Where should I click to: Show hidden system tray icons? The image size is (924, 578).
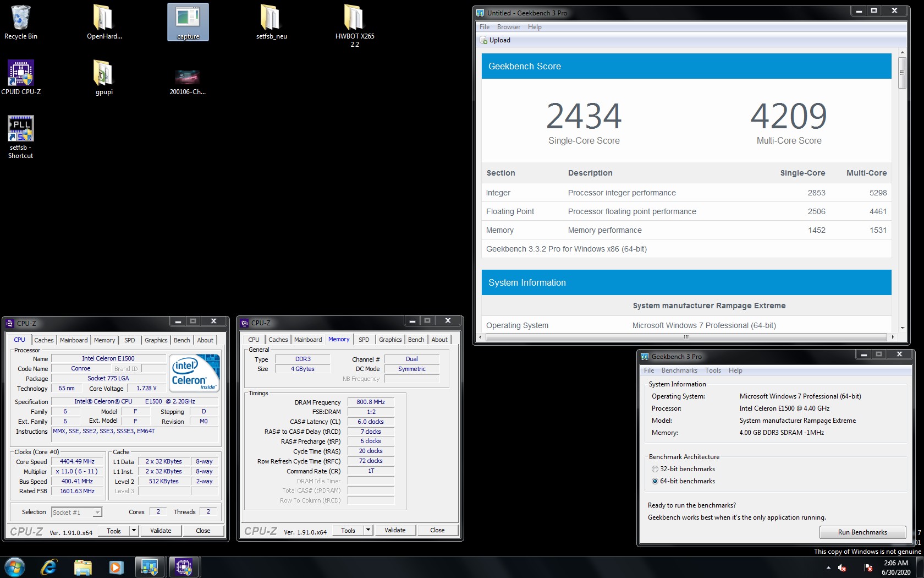click(828, 568)
